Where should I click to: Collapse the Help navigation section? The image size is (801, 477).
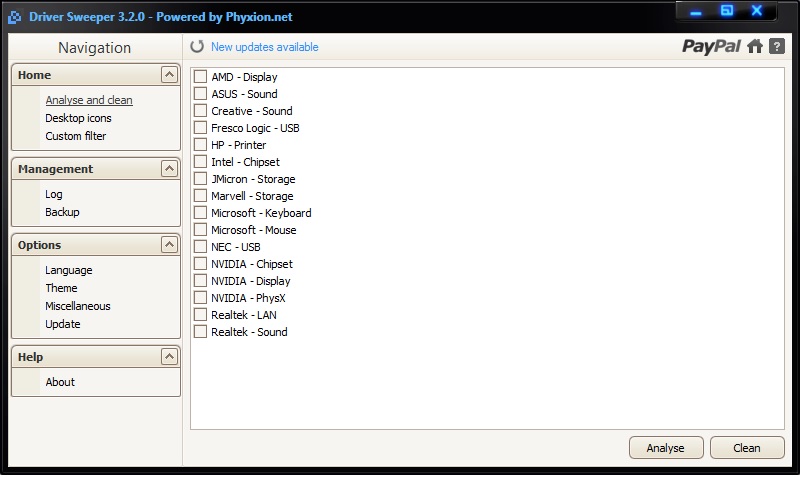(x=169, y=356)
